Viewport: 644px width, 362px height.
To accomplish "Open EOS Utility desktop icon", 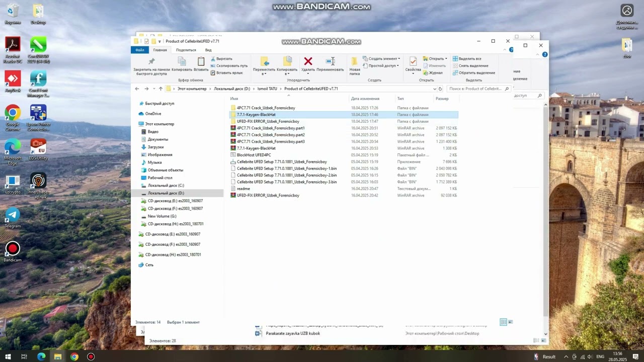I will [38, 149].
